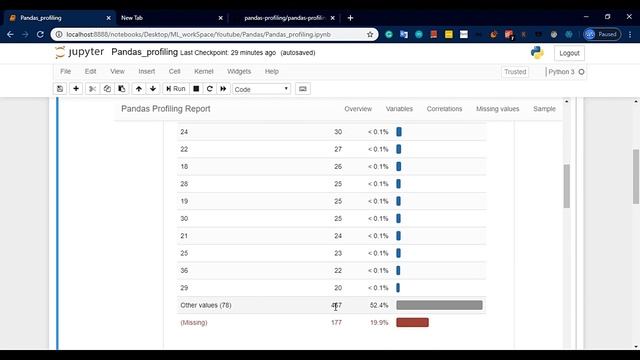Click the Pandas Profiling Report heading
The height and width of the screenshot is (360, 640).
pos(166,109)
